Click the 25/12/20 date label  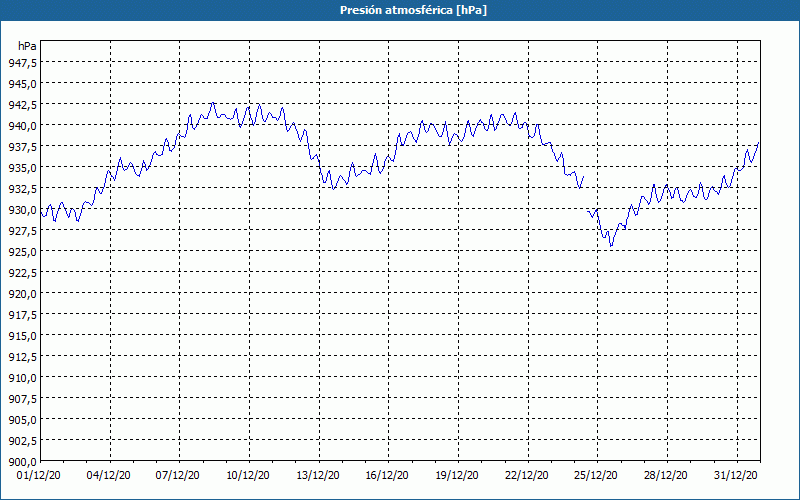click(596, 475)
